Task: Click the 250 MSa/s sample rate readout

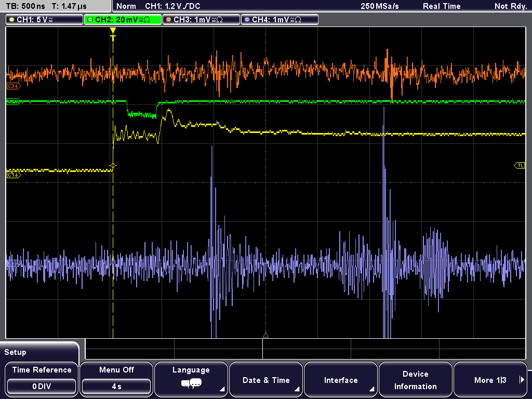Action: tap(380, 6)
